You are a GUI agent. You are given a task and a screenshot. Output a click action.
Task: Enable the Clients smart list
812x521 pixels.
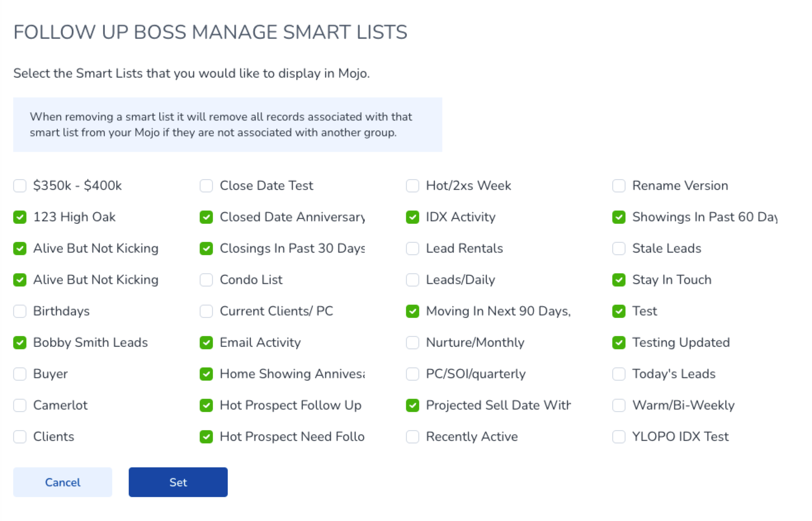coord(20,437)
